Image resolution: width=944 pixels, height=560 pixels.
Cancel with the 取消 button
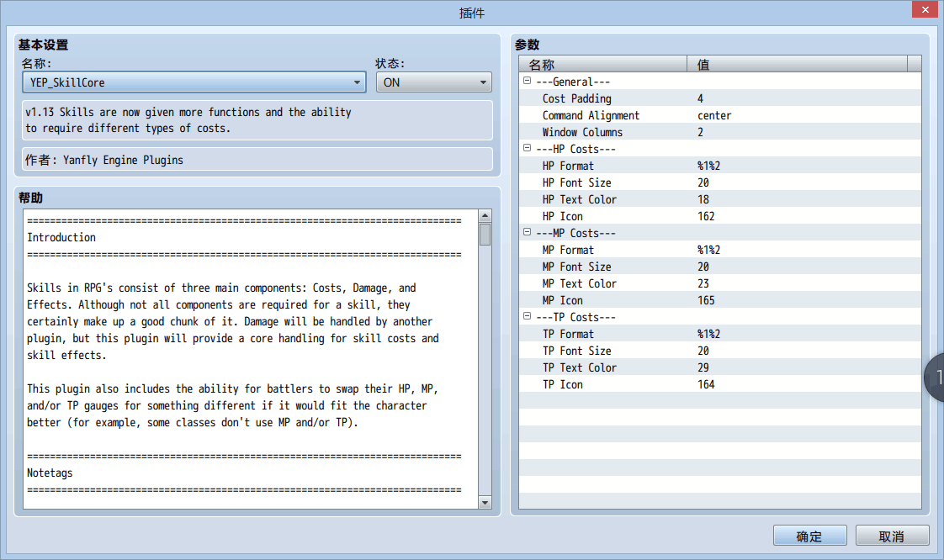pyautogui.click(x=892, y=536)
